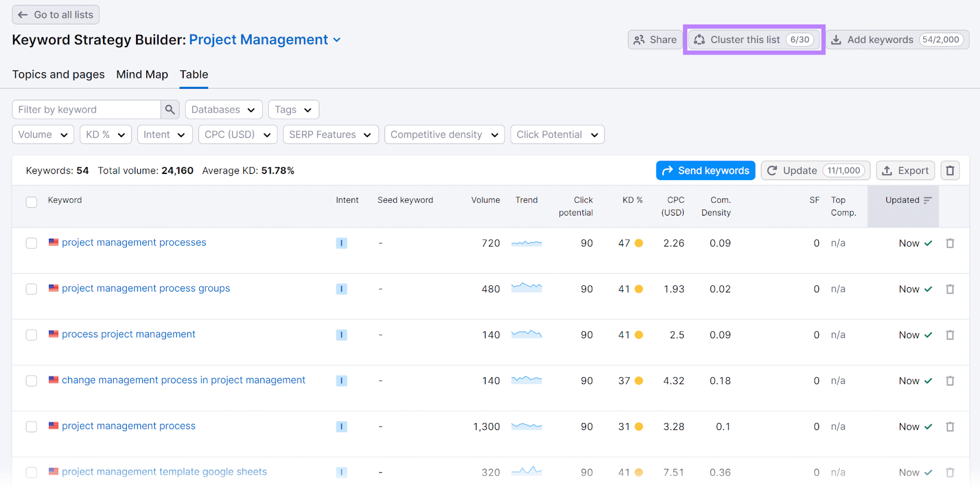980x493 pixels.
Task: Switch to the Topics and pages tab
Action: (x=58, y=75)
